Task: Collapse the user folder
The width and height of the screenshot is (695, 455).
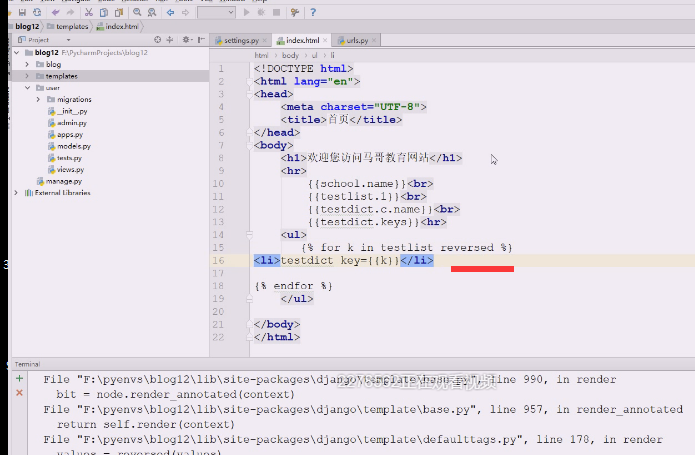Action: click(x=27, y=88)
